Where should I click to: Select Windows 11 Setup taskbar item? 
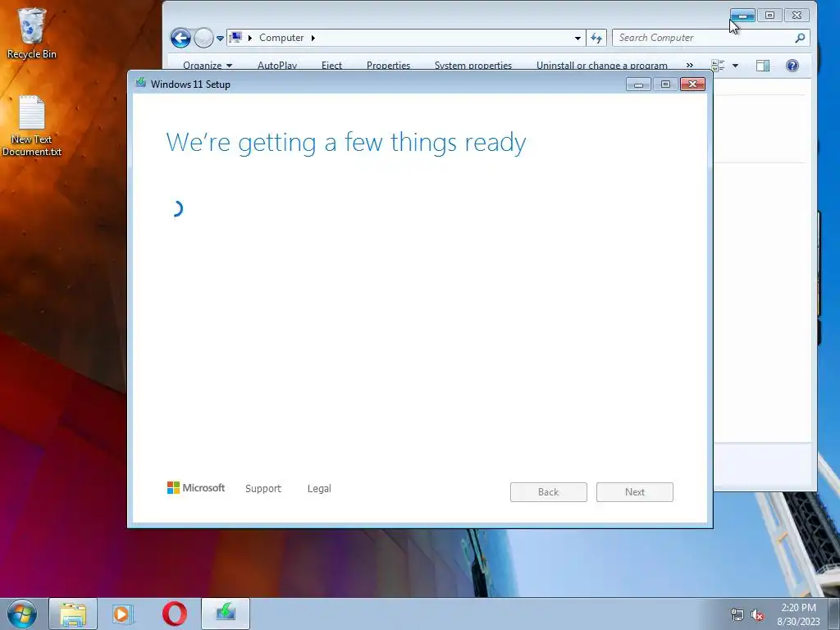click(x=226, y=614)
